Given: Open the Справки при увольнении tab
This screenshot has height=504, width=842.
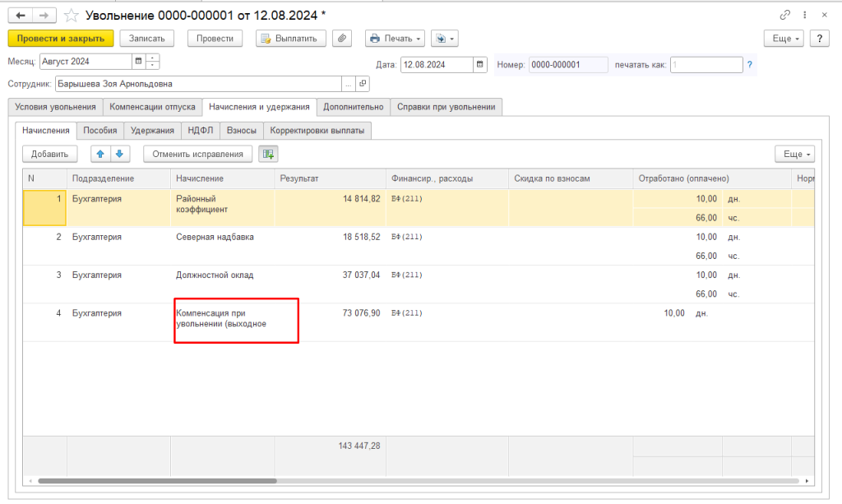Looking at the screenshot, I should pyautogui.click(x=446, y=106).
